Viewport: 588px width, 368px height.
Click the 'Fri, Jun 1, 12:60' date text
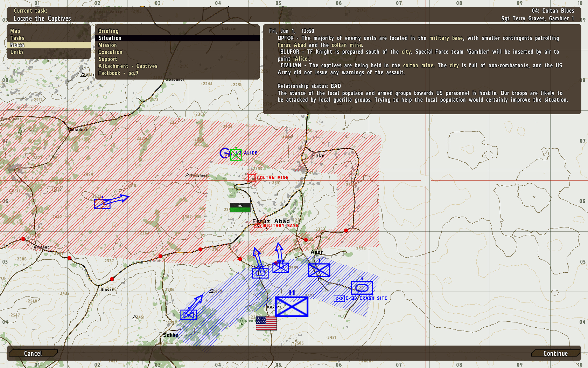[x=292, y=31]
